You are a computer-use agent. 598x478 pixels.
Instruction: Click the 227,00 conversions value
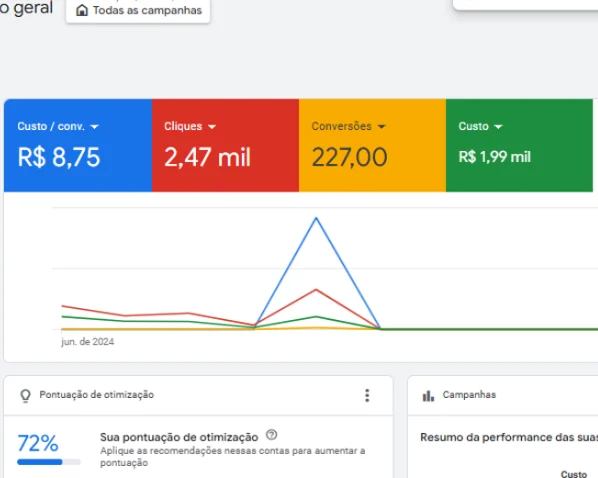point(350,157)
